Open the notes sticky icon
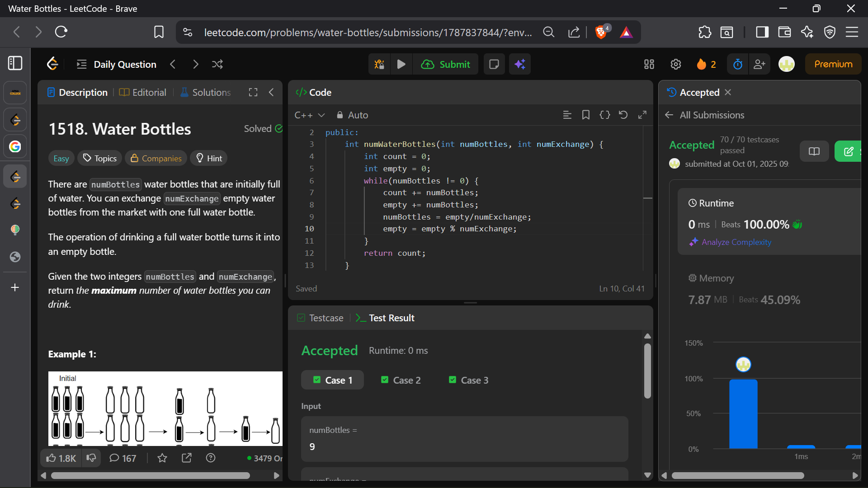The width and height of the screenshot is (868, 488). click(x=494, y=64)
